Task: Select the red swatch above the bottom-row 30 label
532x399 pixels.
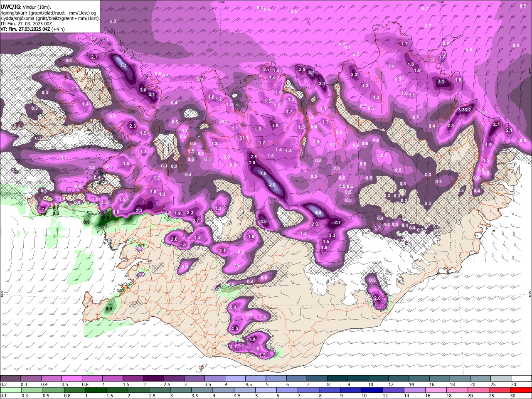Action: [x=521, y=390]
